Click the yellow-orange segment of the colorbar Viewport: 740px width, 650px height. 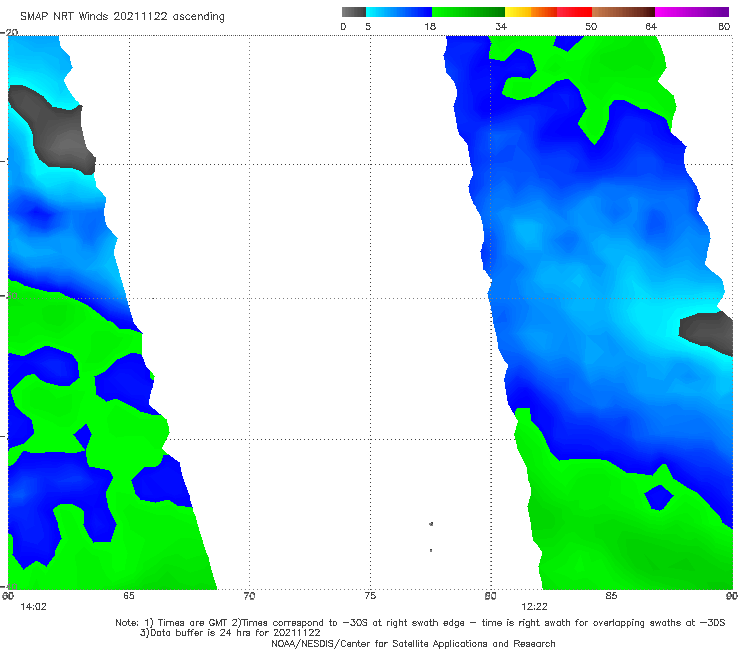point(531,12)
